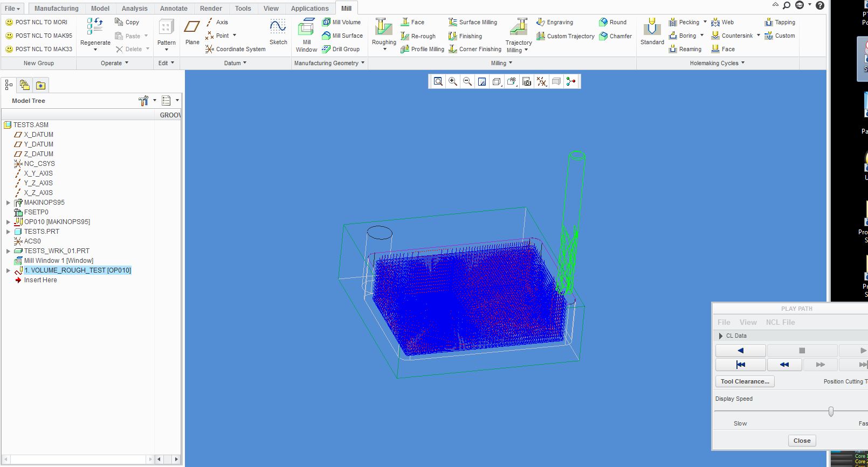
Task: Click the Round milling tool
Action: [613, 22]
